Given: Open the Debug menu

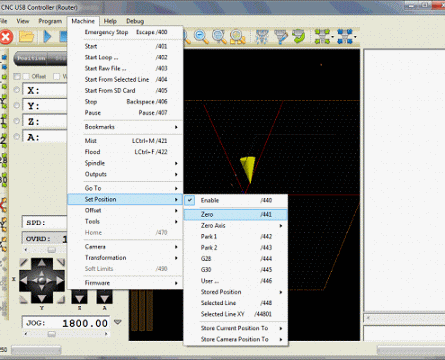Looking at the screenshot, I should coord(135,21).
